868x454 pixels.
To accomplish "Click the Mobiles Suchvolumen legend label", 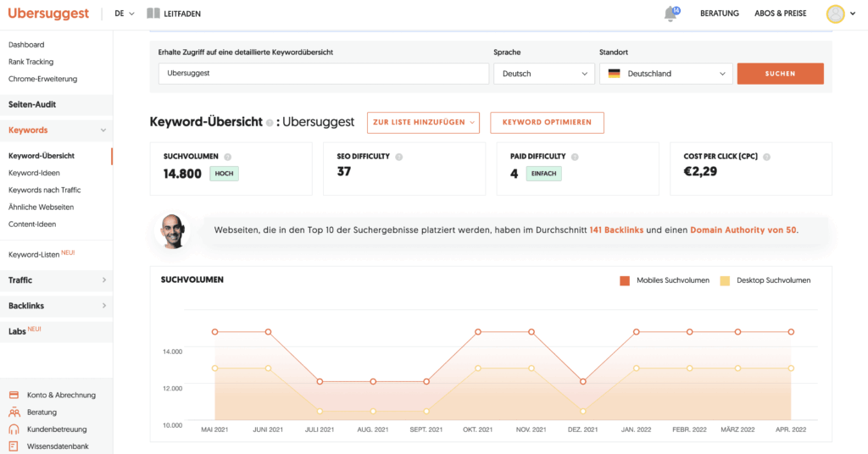I will pyautogui.click(x=672, y=280).
